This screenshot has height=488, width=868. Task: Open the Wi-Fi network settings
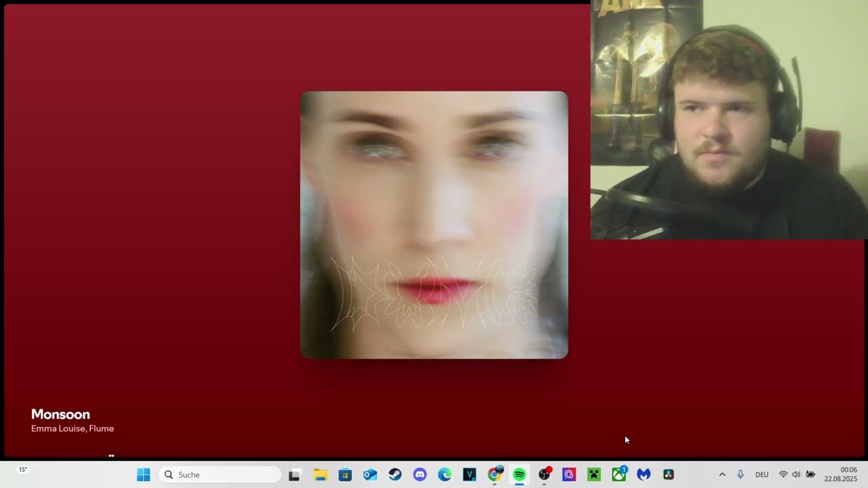(x=783, y=474)
